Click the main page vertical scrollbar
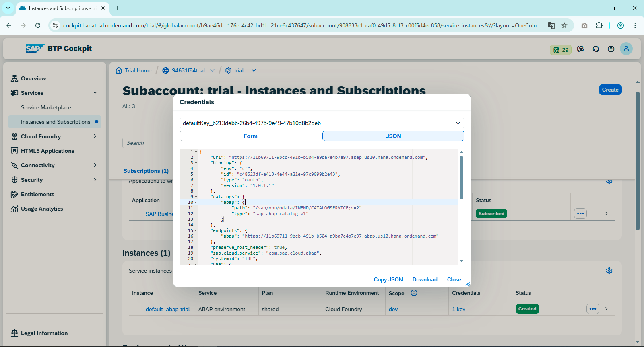The height and width of the screenshot is (347, 644). [x=638, y=161]
